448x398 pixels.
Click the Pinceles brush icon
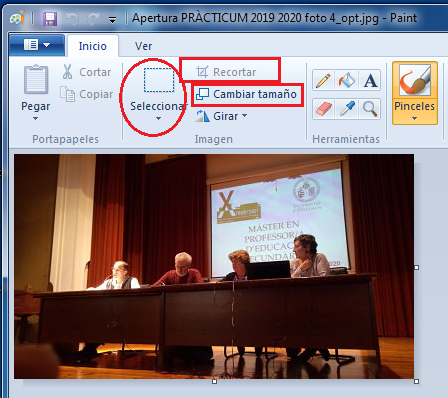point(415,80)
